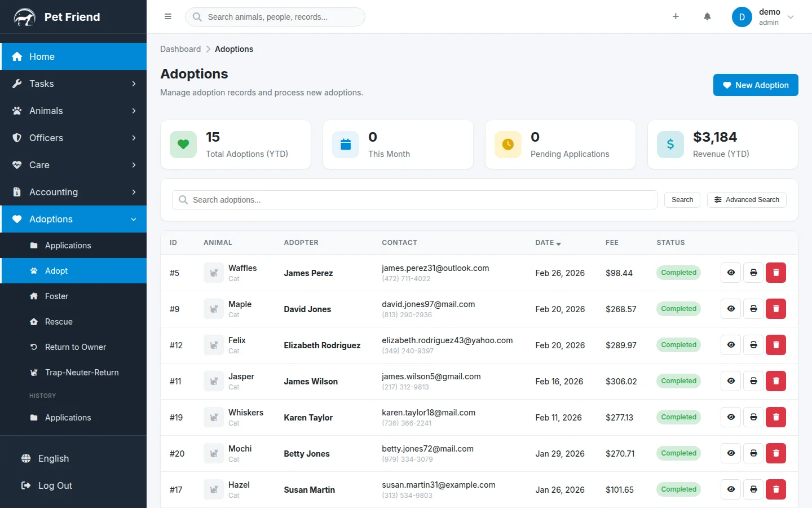Click the Search adoptions input field

414,200
